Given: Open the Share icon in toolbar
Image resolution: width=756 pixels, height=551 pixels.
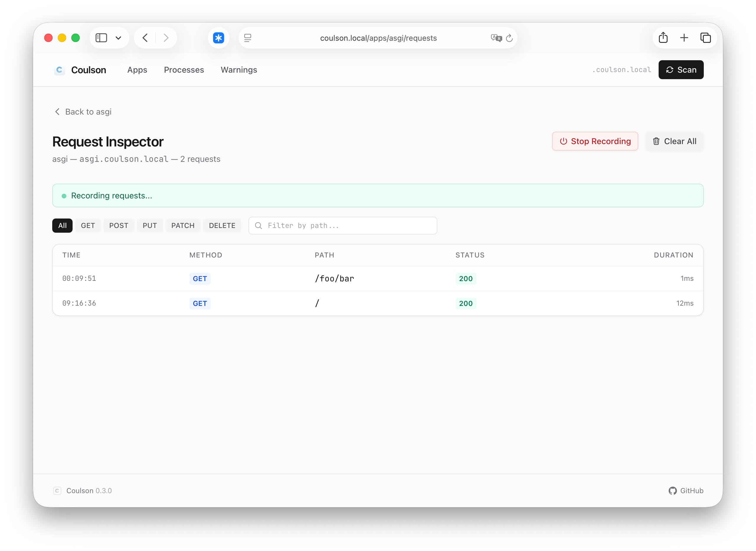Looking at the screenshot, I should tap(663, 38).
